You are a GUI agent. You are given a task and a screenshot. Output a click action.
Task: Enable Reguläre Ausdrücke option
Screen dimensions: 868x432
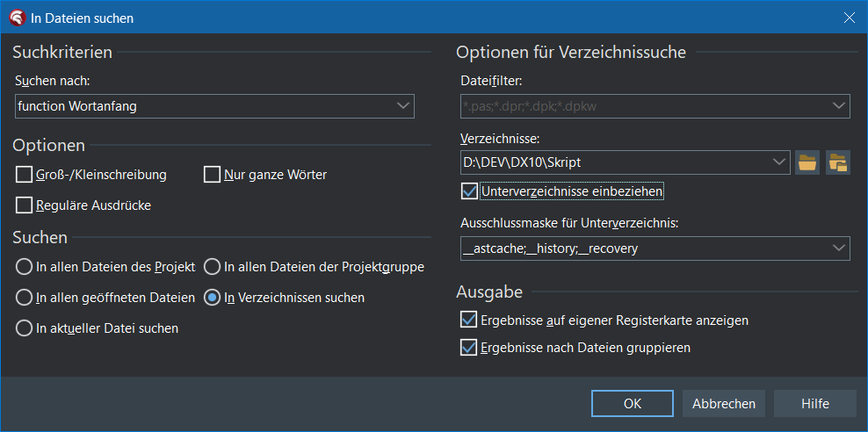(24, 205)
